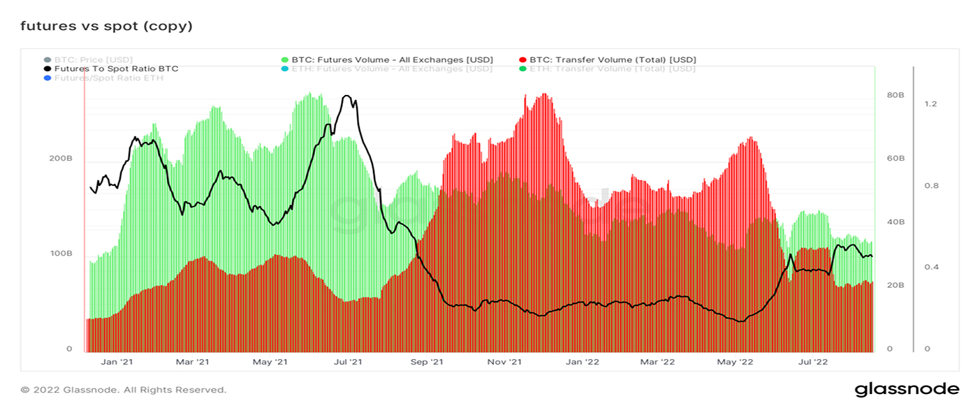Click the 'Nov '21' x-axis label

point(504,362)
